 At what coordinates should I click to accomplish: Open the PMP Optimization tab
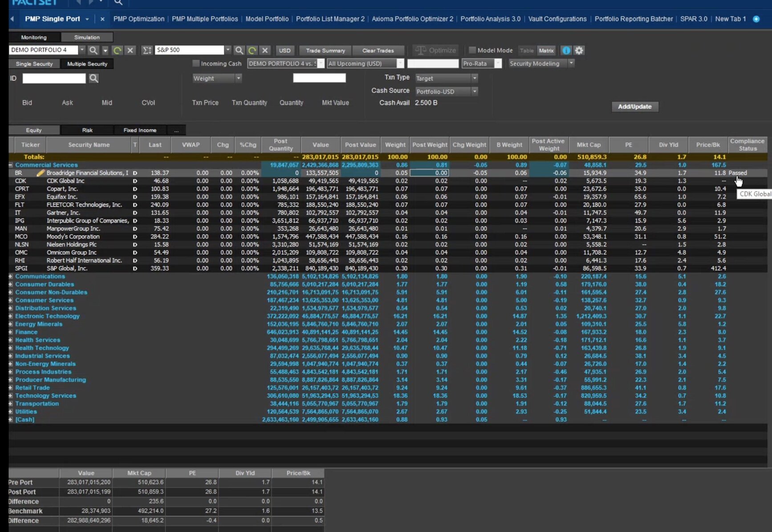pyautogui.click(x=139, y=19)
